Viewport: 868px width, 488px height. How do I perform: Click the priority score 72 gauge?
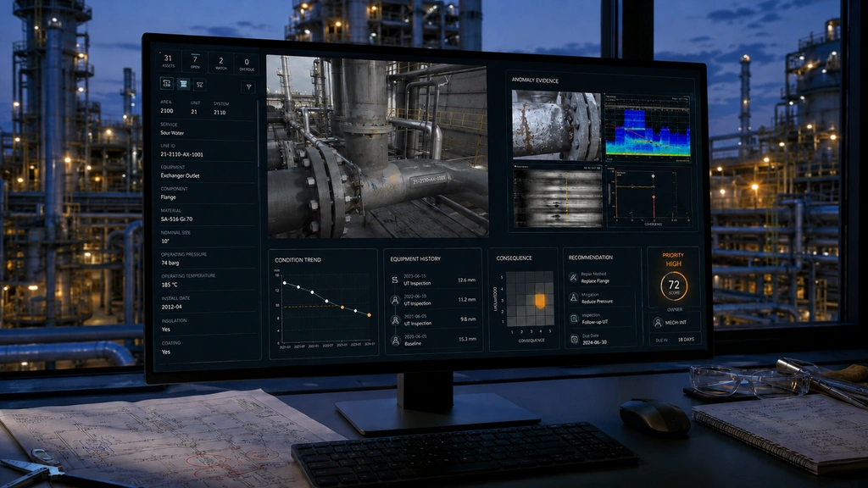pos(674,286)
